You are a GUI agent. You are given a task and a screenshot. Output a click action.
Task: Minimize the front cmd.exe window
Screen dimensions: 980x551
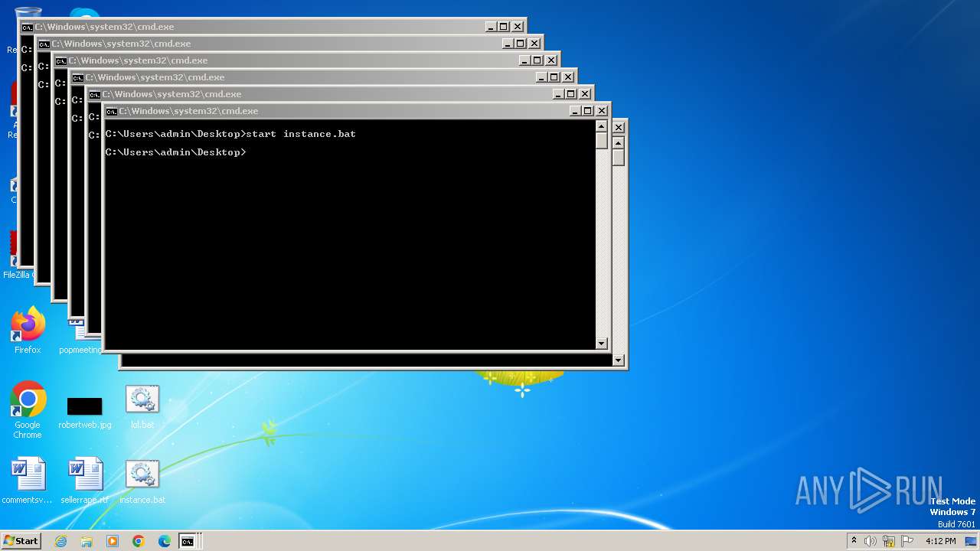pos(575,111)
